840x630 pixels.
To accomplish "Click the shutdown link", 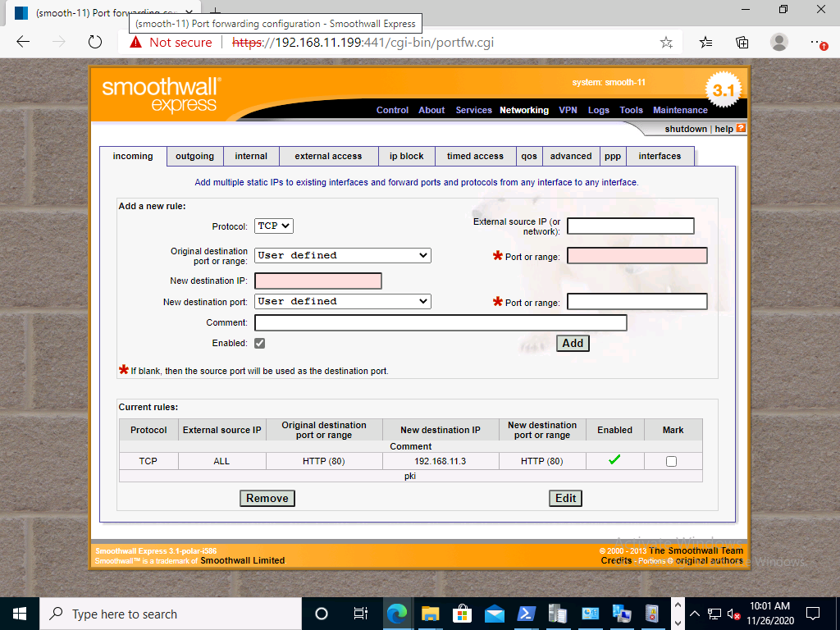I will 686,129.
